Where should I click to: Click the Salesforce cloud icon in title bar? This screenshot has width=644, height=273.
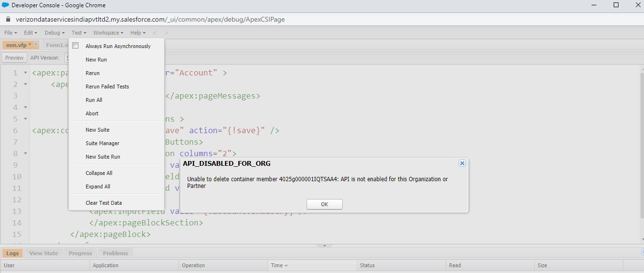[5, 5]
